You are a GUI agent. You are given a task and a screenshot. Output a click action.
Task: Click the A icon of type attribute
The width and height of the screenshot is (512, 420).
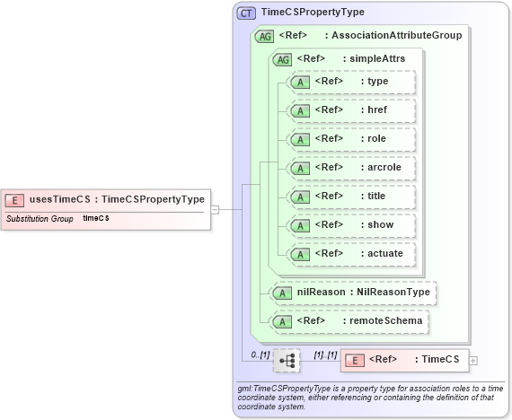click(x=300, y=82)
